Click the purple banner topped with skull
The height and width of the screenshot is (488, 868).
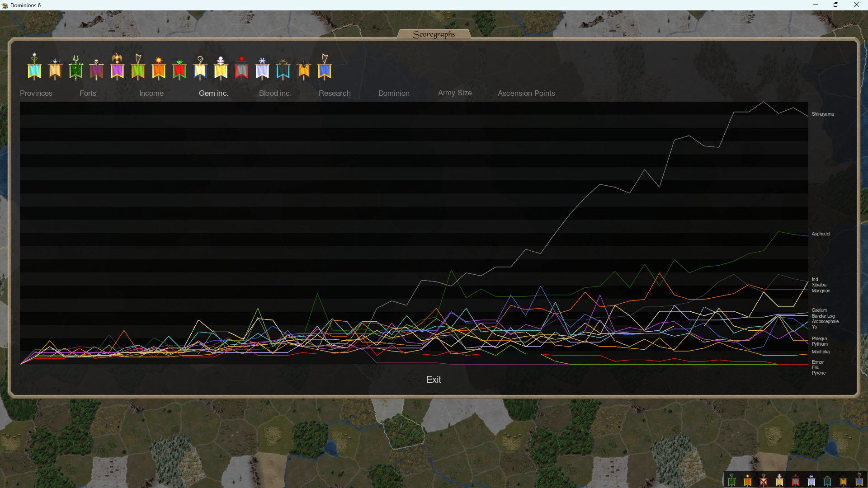pos(96,70)
